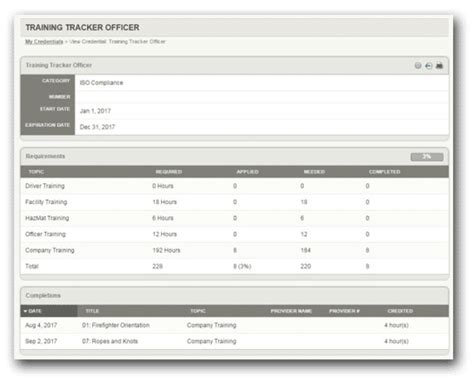Screen dimensions: 474x382
Task: Click the Requirements panel title
Action: [45, 156]
